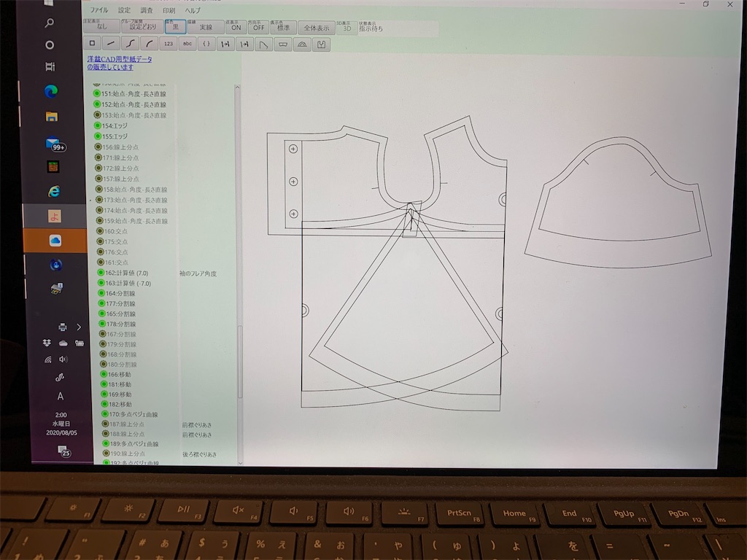Select the rectangle drawing tool
The height and width of the screenshot is (560, 747).
tap(93, 43)
